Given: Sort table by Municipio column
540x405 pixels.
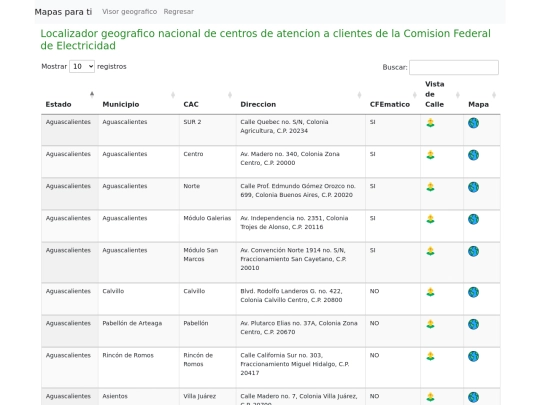Looking at the screenshot, I should coord(138,95).
